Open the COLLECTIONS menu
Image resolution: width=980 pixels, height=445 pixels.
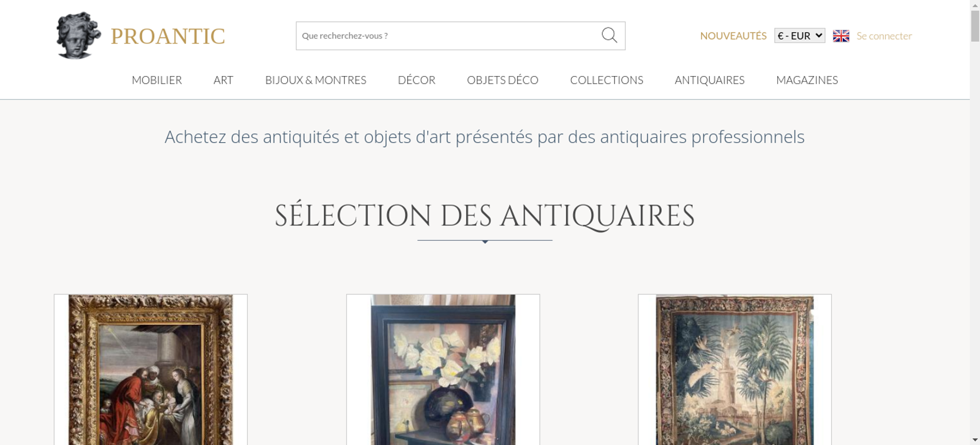pos(607,80)
